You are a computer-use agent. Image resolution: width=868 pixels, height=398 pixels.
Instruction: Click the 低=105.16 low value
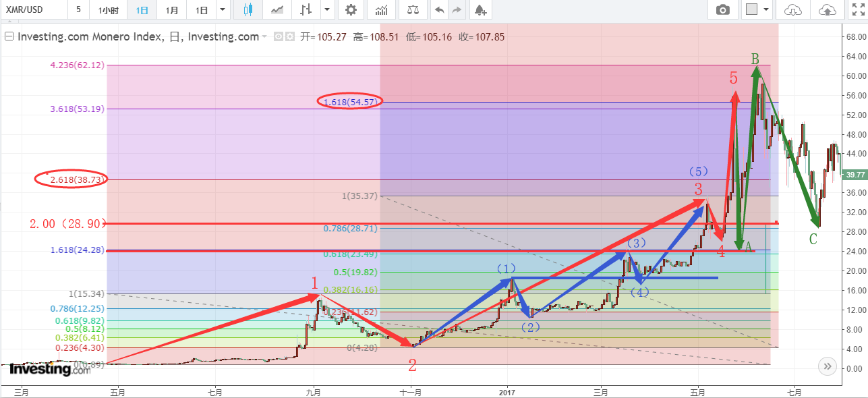coord(430,37)
